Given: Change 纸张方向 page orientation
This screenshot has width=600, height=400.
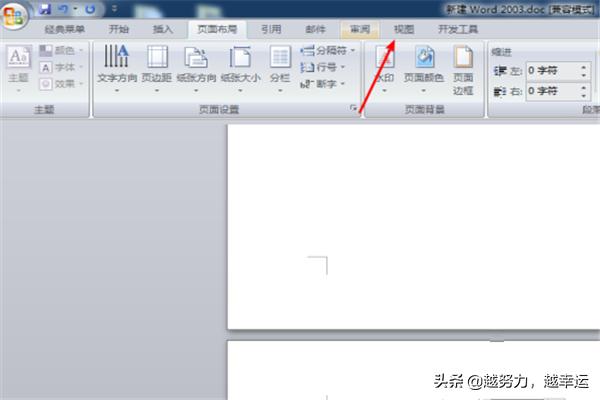Looking at the screenshot, I should [x=196, y=69].
